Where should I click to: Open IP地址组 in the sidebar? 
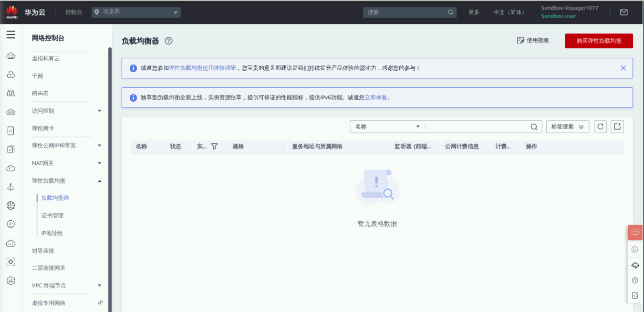[x=52, y=233]
